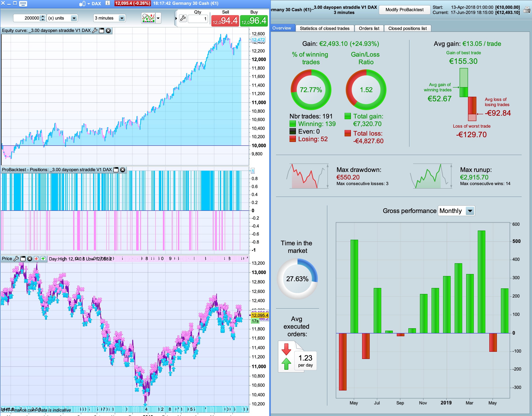Detach the ProBacktest Positions panel window

(x=116, y=170)
